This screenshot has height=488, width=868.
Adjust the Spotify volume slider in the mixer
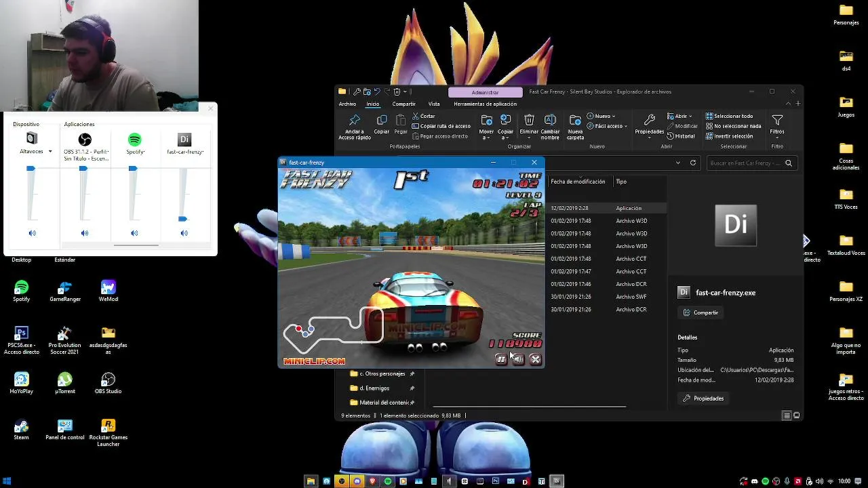(133, 169)
